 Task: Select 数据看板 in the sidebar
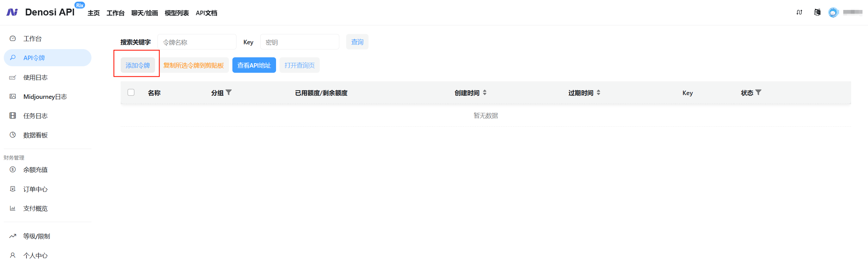47,135
